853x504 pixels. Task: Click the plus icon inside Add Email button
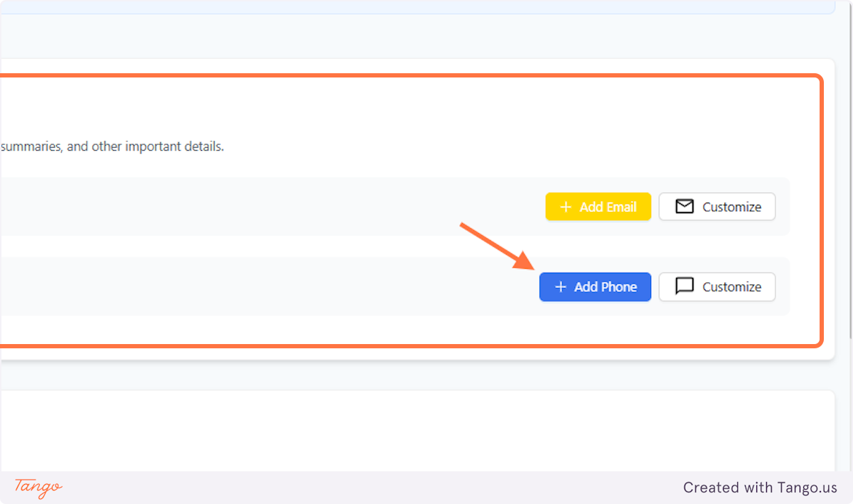point(565,206)
